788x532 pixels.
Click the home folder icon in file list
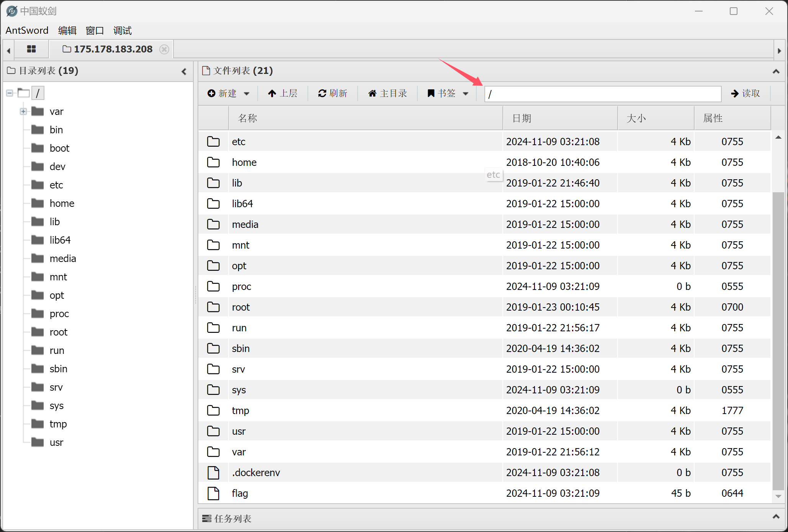(x=213, y=162)
